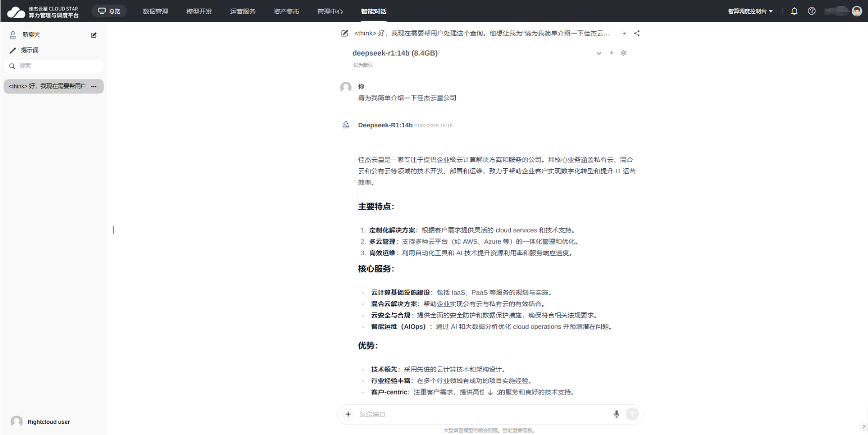The width and height of the screenshot is (868, 435).
Task: Click the deepseek-r1:14b (8.4GB) model name
Action: [395, 53]
